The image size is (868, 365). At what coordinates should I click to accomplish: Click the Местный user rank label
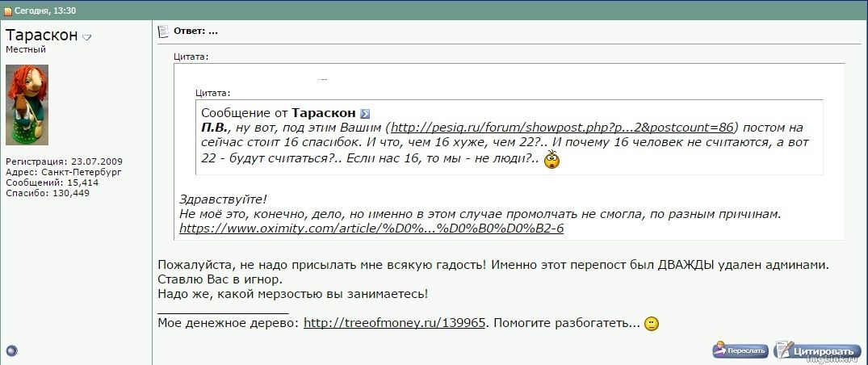point(26,50)
